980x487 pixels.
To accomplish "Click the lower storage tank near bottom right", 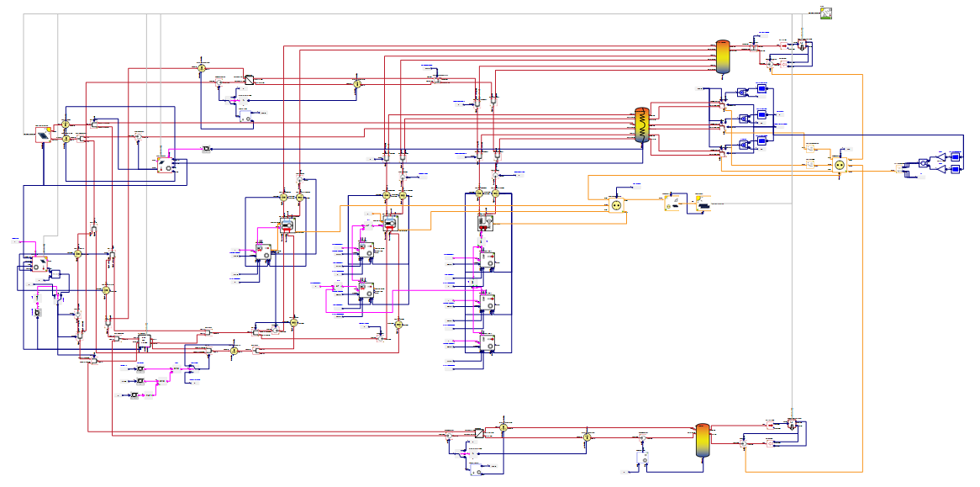I will pyautogui.click(x=703, y=440).
